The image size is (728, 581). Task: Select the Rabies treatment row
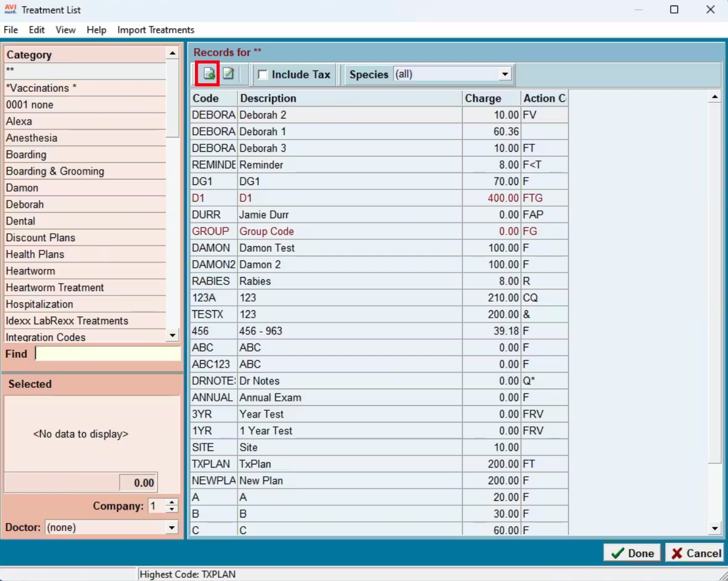pyautogui.click(x=379, y=281)
